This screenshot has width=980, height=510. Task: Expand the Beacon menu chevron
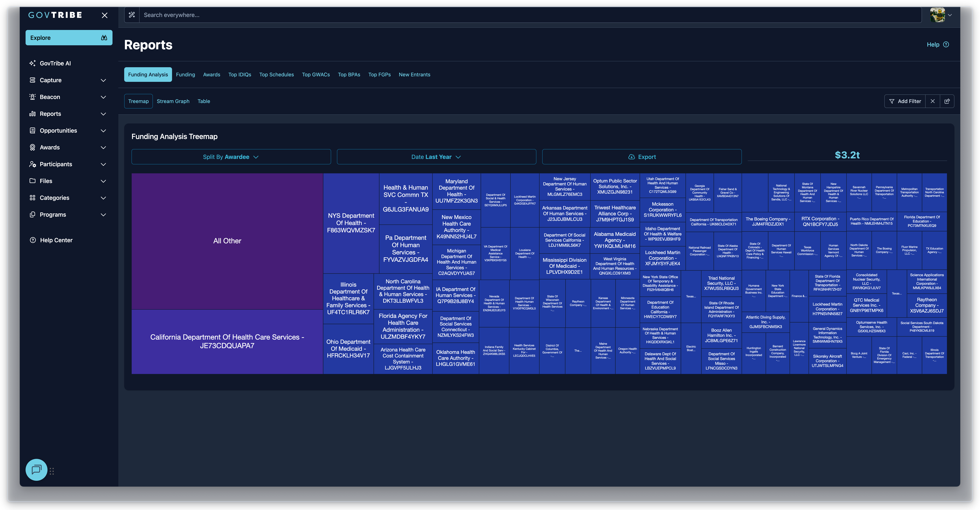pyautogui.click(x=103, y=97)
